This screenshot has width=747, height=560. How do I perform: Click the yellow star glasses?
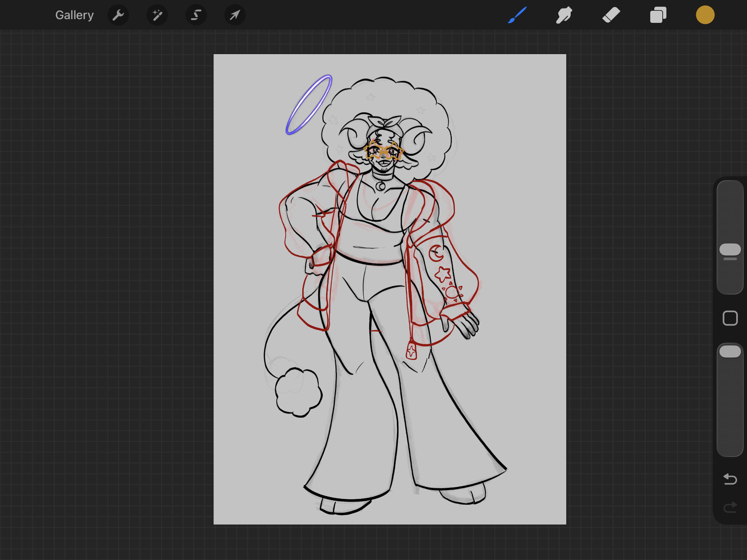[384, 151]
